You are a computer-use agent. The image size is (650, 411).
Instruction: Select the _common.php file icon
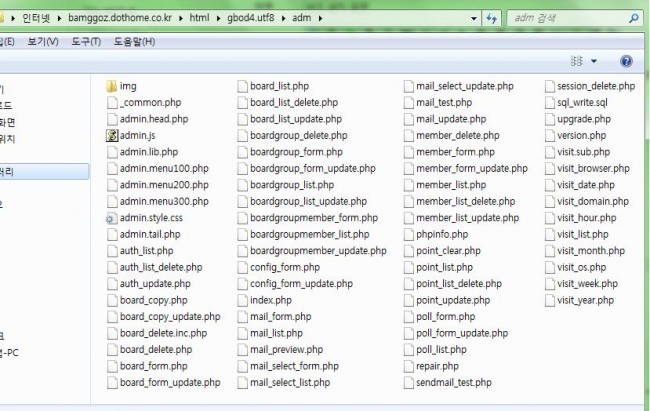[112, 103]
